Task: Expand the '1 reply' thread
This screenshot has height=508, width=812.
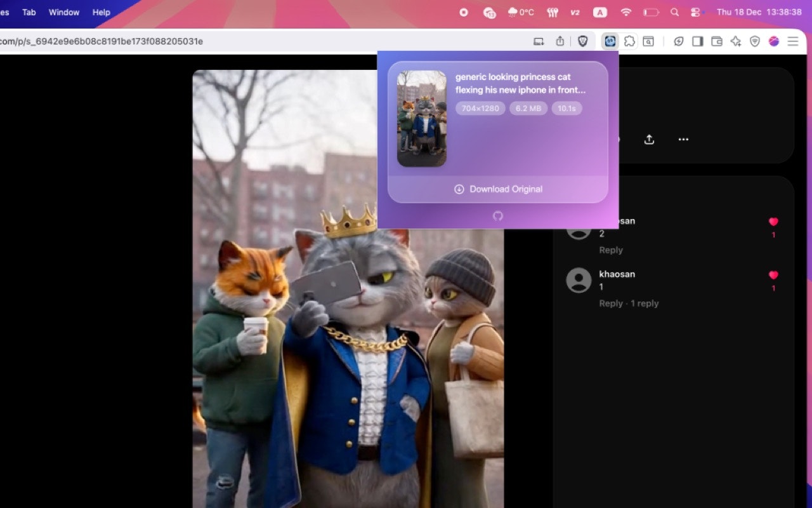Action: click(645, 304)
